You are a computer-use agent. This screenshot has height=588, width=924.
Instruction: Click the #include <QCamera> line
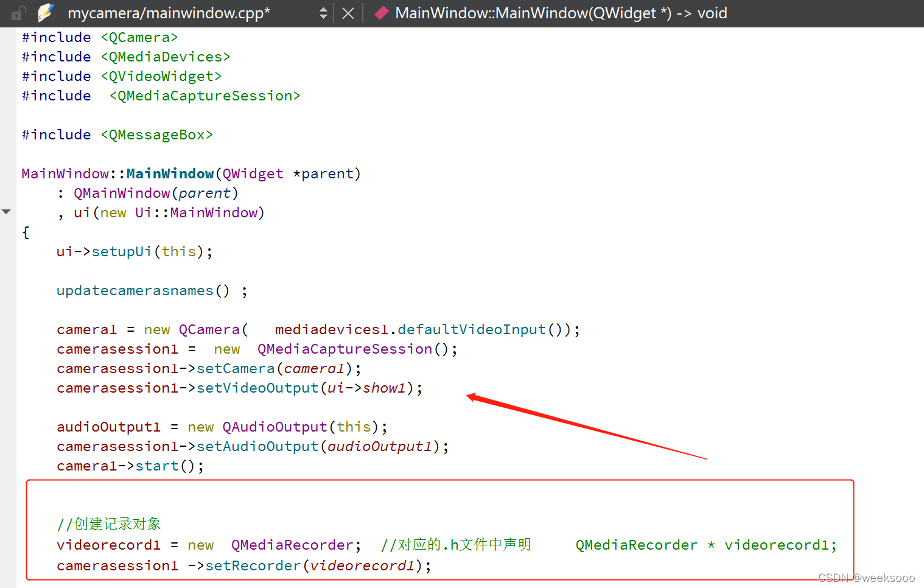click(100, 37)
